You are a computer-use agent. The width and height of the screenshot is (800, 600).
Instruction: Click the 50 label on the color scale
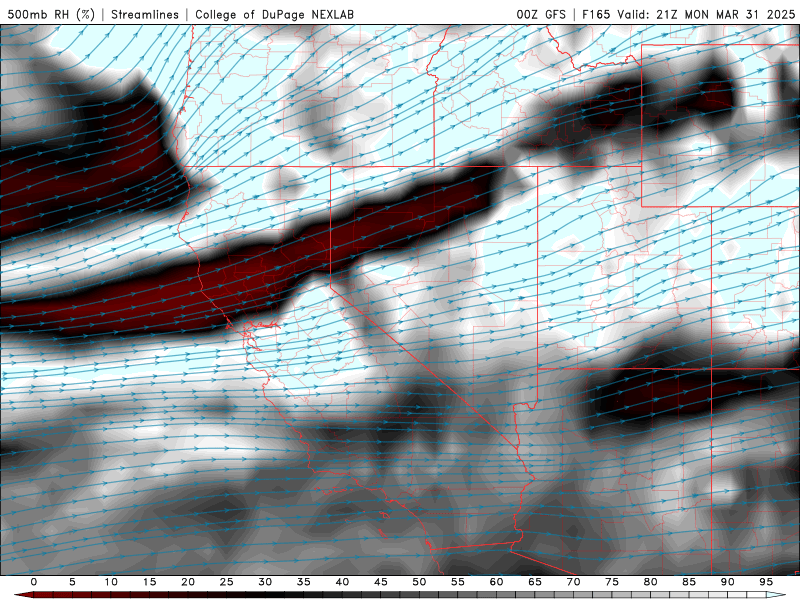(419, 582)
